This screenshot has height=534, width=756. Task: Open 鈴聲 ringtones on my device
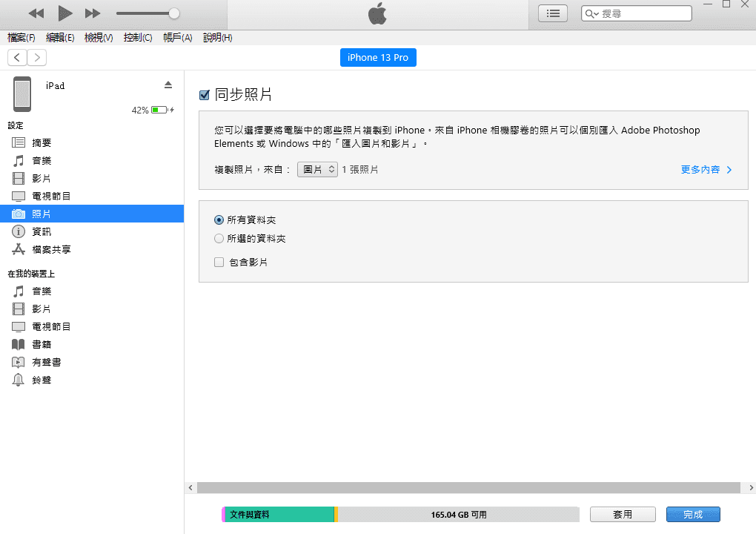pos(42,380)
